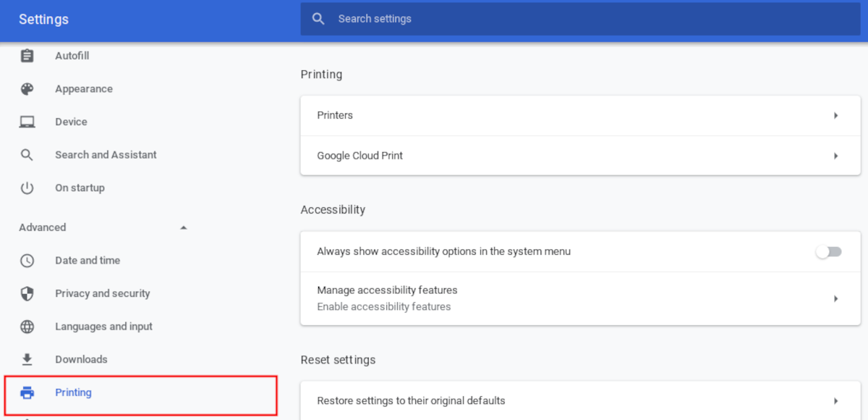The width and height of the screenshot is (868, 420).
Task: Click Restore settings to their original defaults
Action: coord(579,400)
